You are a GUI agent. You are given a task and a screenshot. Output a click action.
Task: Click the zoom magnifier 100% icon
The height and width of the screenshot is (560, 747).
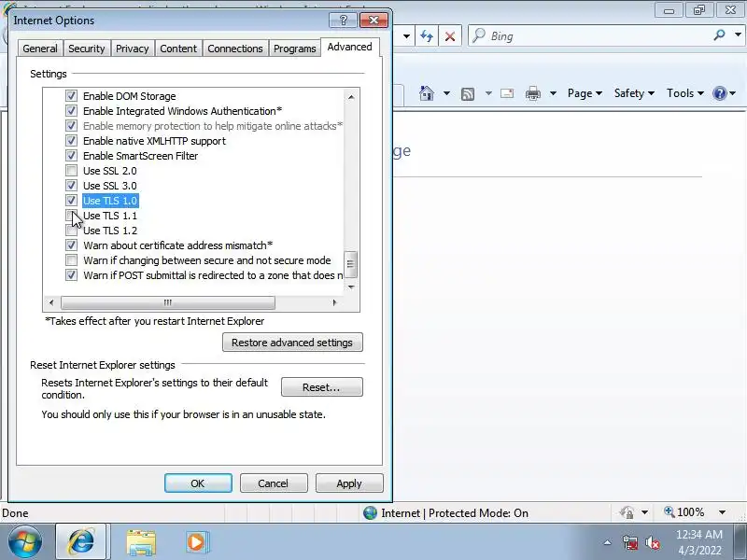[x=669, y=511]
